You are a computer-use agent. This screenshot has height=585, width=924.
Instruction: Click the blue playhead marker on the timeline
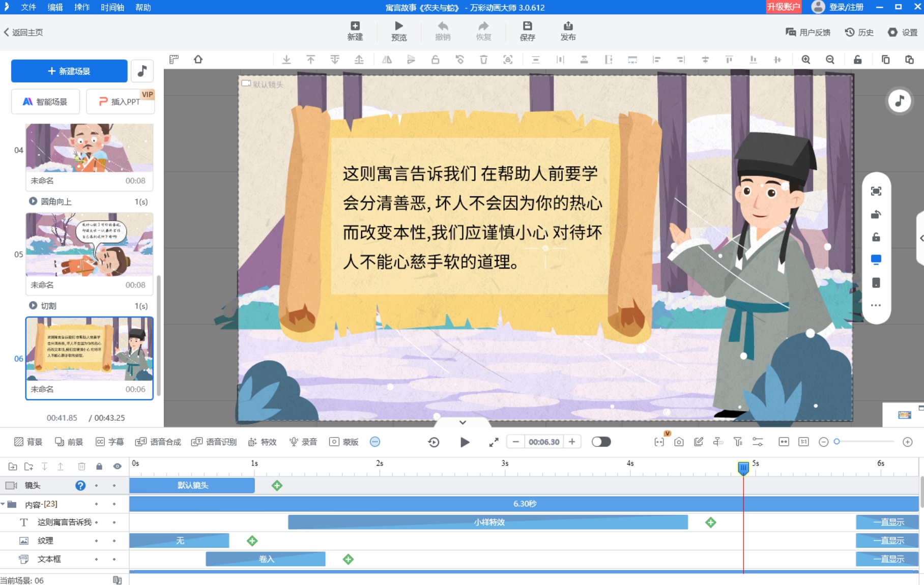point(743,467)
